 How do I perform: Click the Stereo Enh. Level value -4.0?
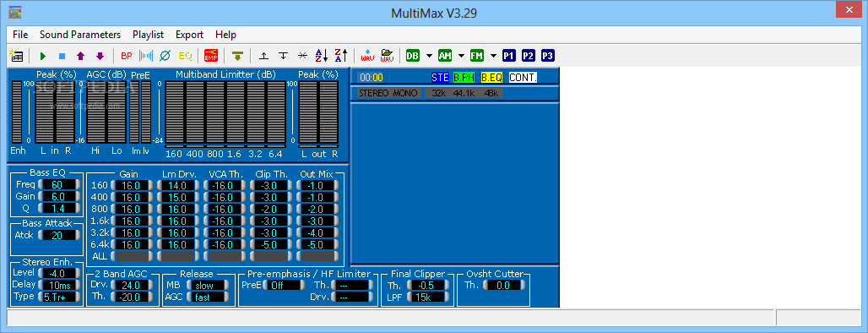[60, 273]
